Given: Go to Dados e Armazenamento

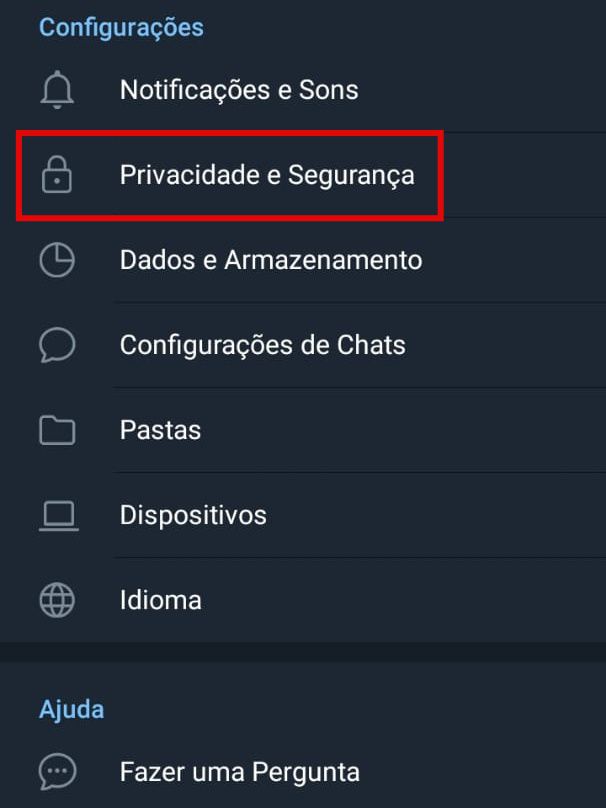Looking at the screenshot, I should 271,260.
